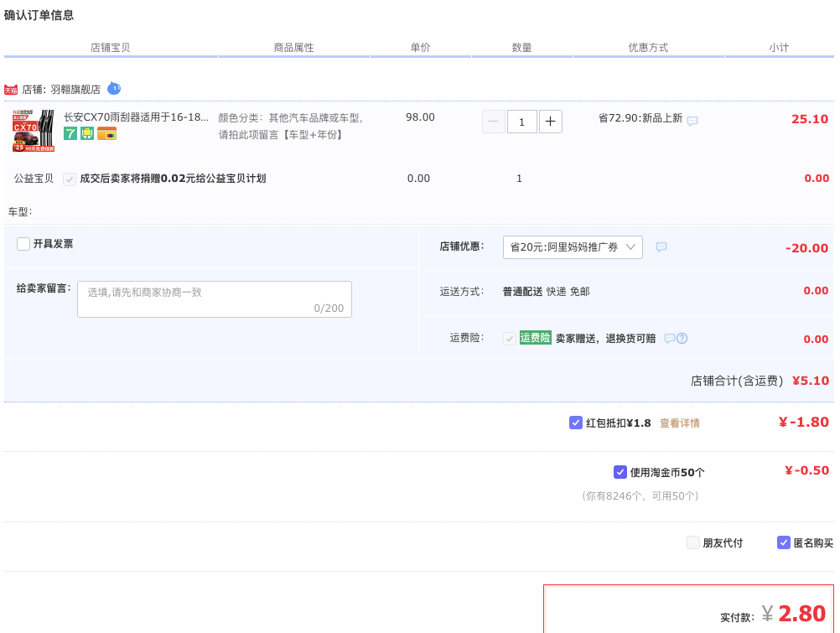
Task: Click the green 运费险 tag
Action: click(x=535, y=338)
